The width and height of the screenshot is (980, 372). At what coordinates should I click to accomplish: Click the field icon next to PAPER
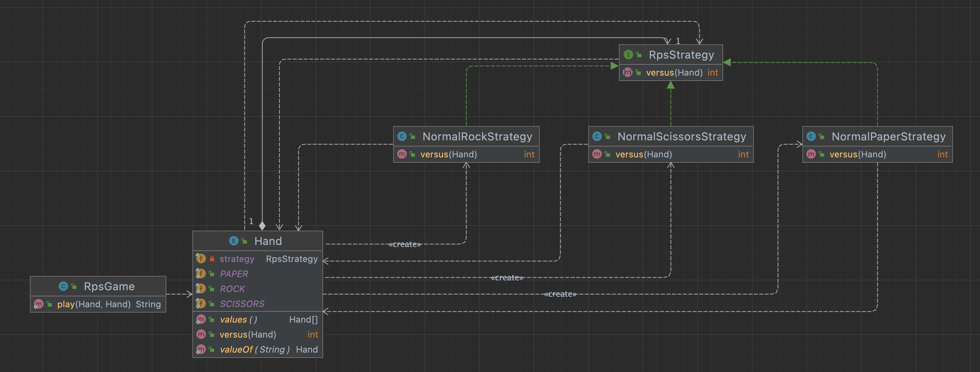point(201,274)
